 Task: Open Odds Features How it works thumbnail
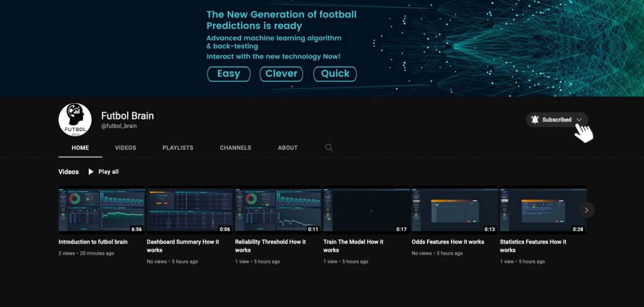(x=455, y=209)
